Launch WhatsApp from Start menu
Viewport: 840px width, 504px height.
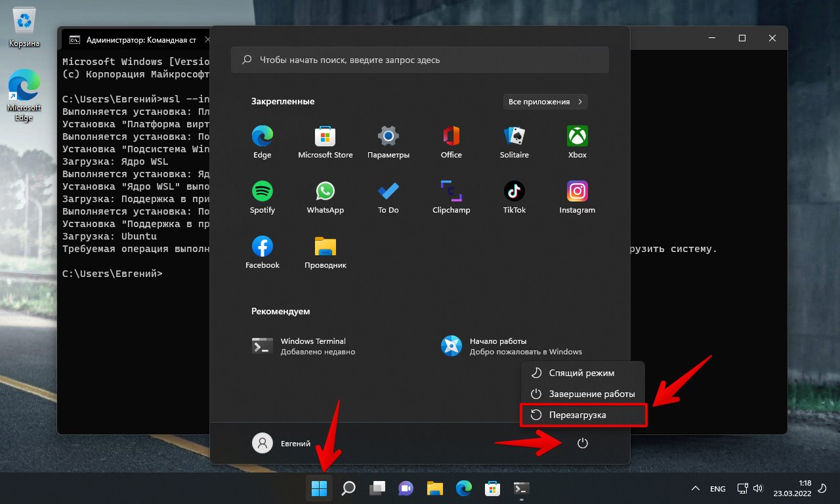325,198
